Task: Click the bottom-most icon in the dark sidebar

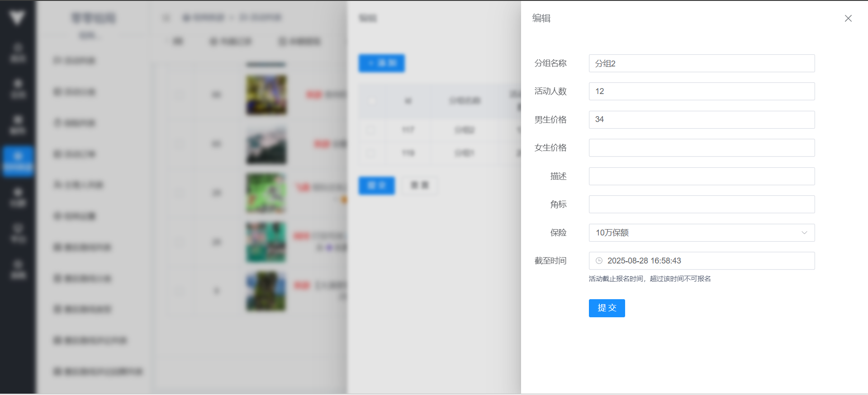Action: [18, 270]
